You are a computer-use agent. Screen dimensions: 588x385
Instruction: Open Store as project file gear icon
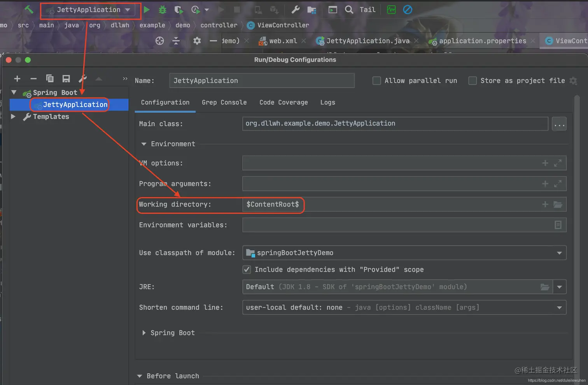573,80
